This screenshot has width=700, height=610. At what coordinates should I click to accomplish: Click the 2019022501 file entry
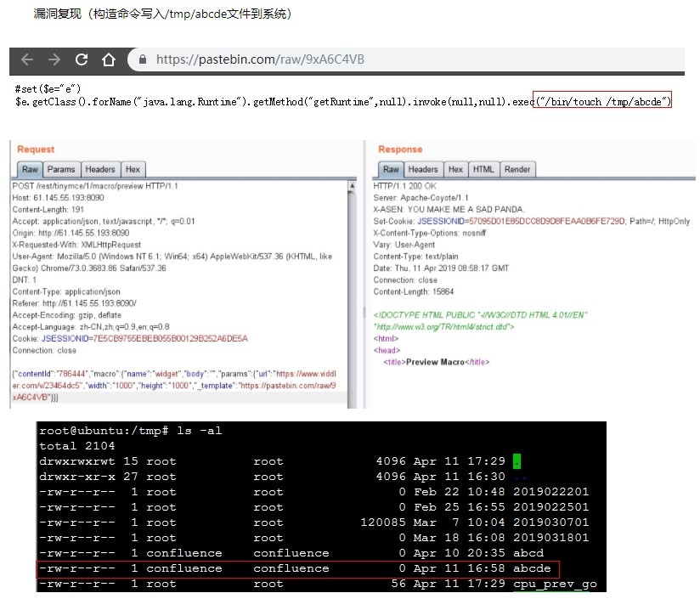(x=550, y=507)
